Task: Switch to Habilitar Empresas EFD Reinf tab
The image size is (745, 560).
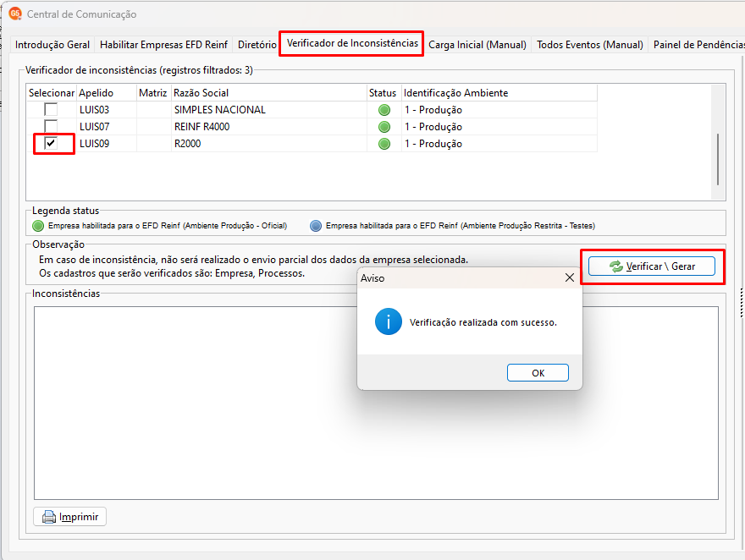Action: coord(164,45)
